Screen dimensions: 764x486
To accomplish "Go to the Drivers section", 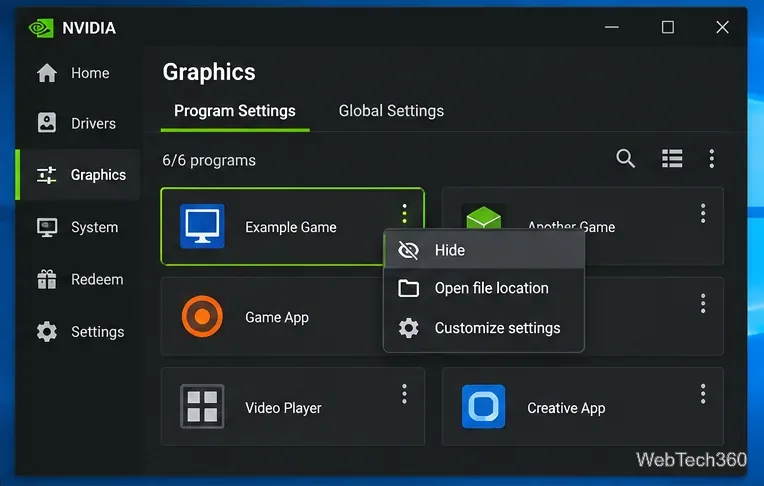I will [78, 123].
